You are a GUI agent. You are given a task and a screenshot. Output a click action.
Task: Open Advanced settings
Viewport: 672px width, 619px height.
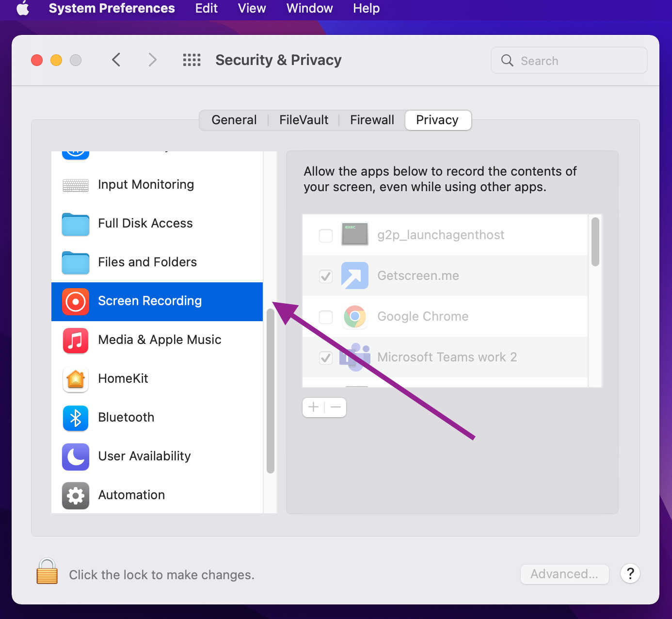(x=564, y=574)
